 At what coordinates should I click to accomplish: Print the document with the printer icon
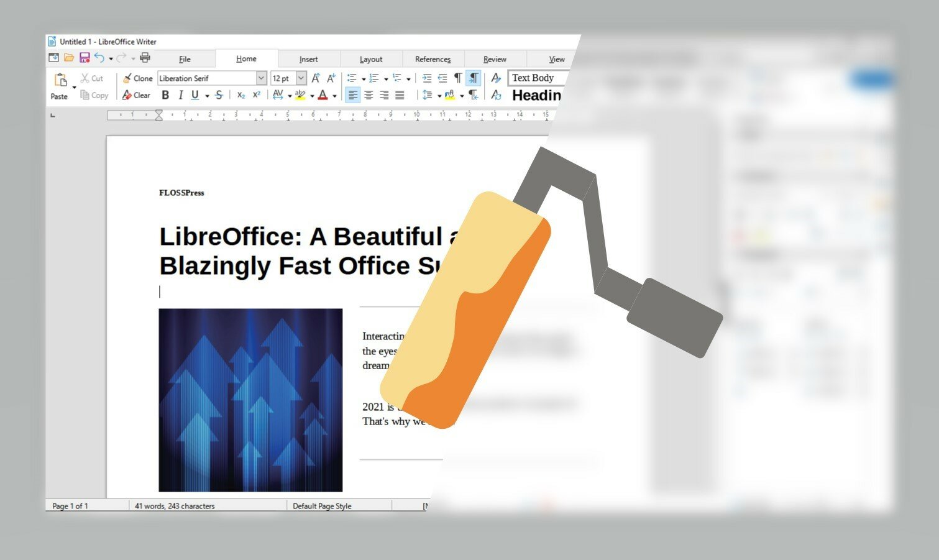[145, 58]
